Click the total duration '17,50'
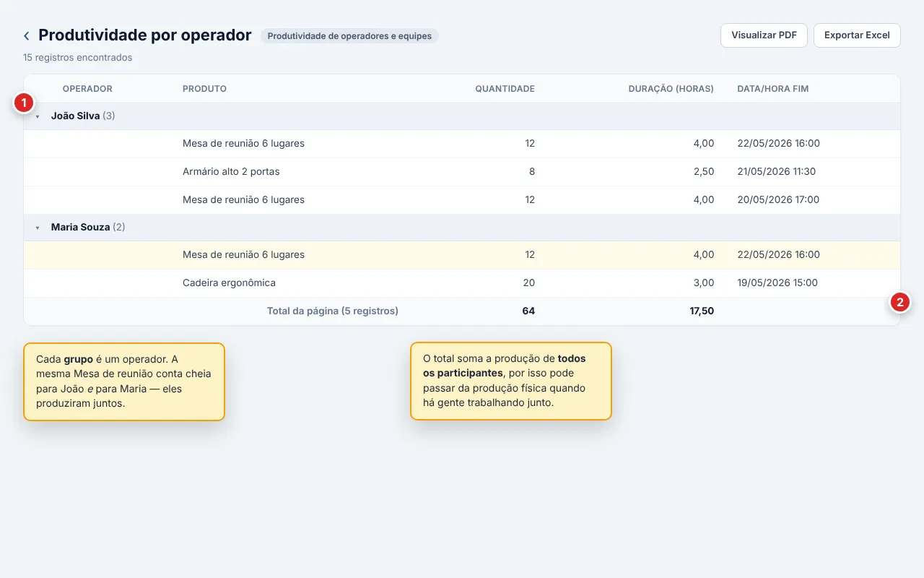This screenshot has width=924, height=578. tap(702, 311)
